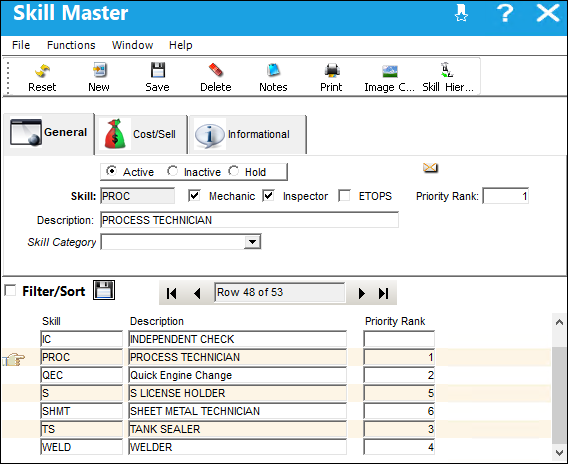Expand the Skill Category dropdown
This screenshot has width=568, height=464.
point(252,242)
